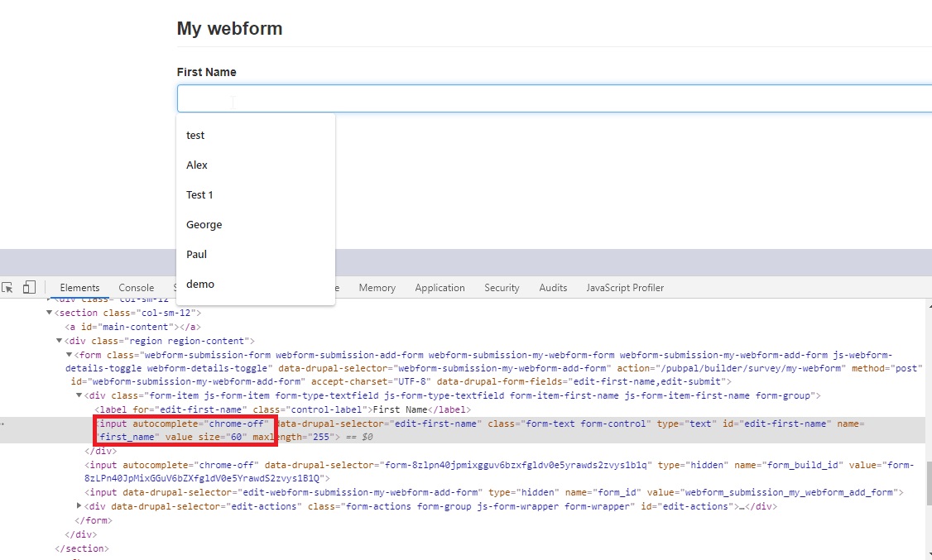This screenshot has height=560, width=932.
Task: Choose 'test' from autocomplete suggestions
Action: tap(256, 136)
